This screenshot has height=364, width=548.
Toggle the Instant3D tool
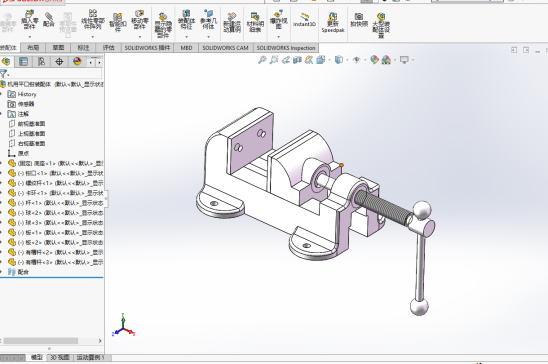click(304, 20)
